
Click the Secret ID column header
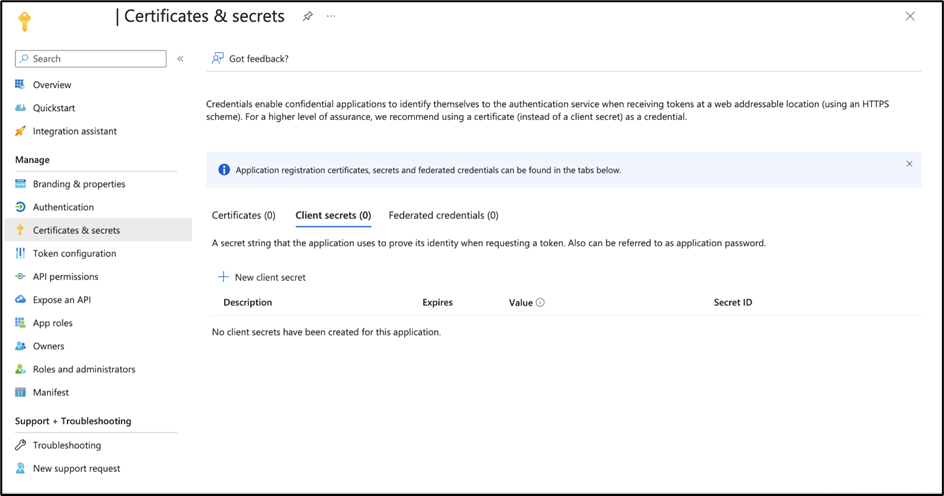tap(733, 302)
